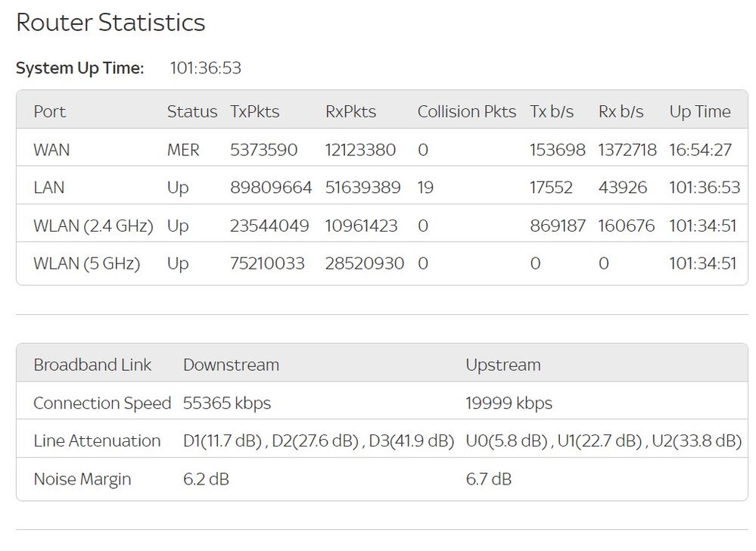Select the Line Attenuation row label
Screen dimensions: 756x551
click(x=97, y=440)
